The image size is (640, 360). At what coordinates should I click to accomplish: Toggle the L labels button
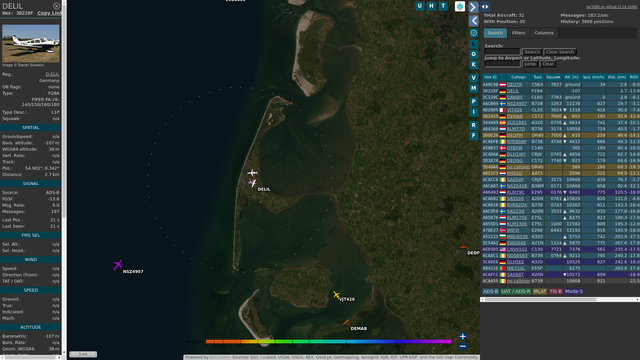pos(473,43)
